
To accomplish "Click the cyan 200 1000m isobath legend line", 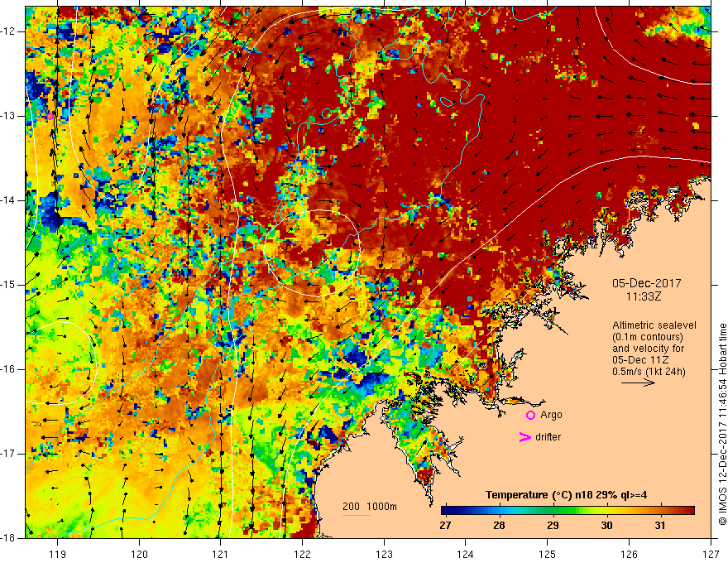I will click(x=356, y=515).
